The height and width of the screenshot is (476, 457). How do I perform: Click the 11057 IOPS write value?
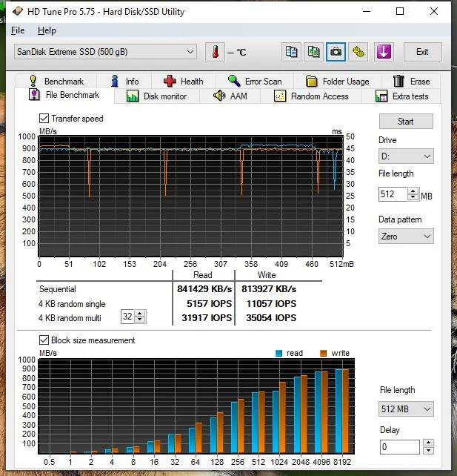(x=271, y=303)
